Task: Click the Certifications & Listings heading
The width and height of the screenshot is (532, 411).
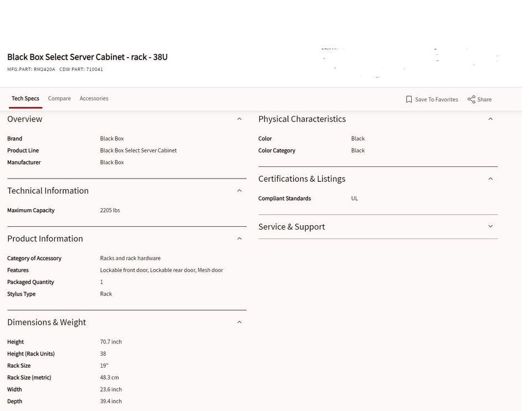Action: pos(301,179)
